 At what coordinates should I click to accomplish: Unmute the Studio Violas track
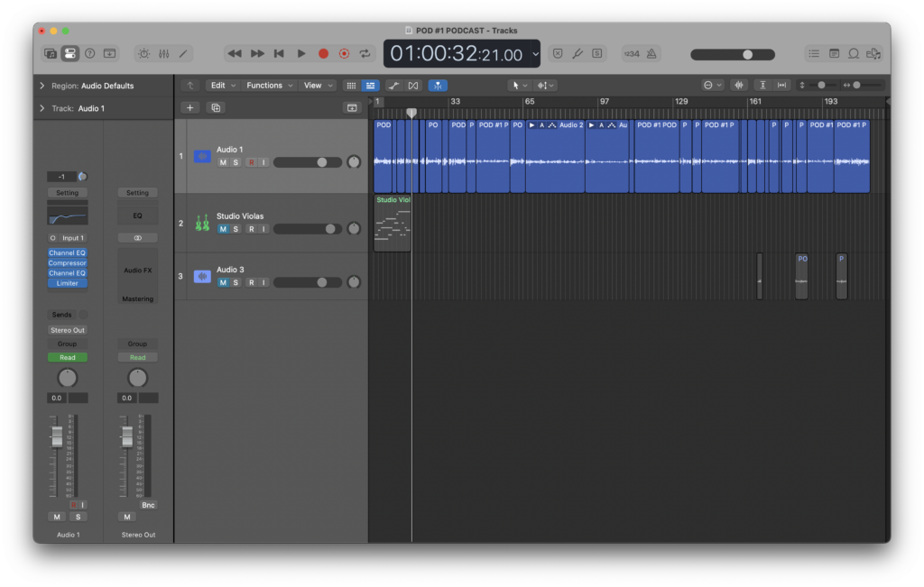click(222, 229)
